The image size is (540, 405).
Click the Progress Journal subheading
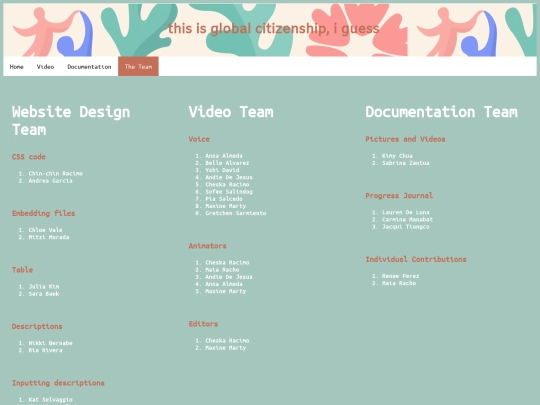point(399,195)
